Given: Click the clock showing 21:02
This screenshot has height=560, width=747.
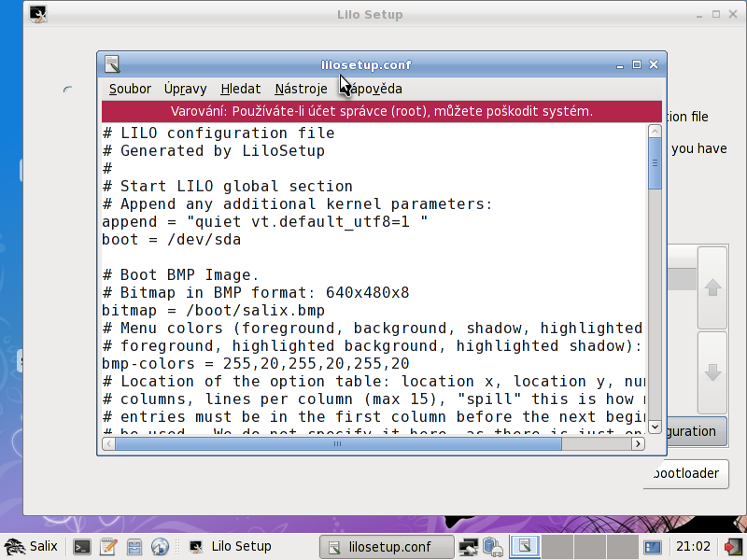Looking at the screenshot, I should (x=693, y=547).
